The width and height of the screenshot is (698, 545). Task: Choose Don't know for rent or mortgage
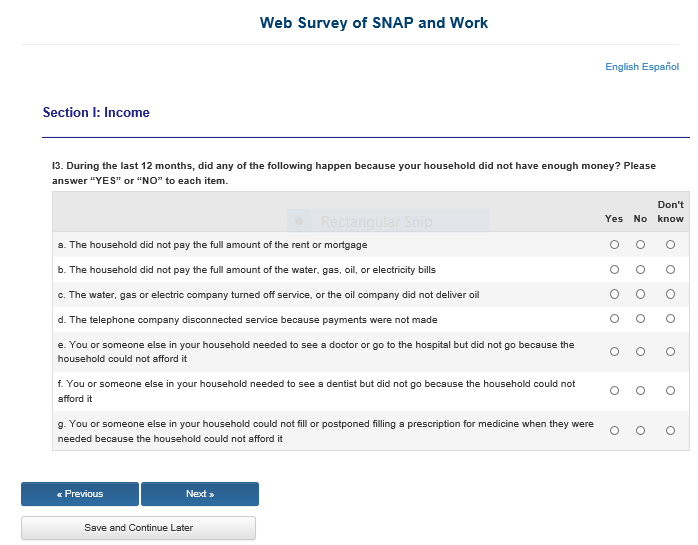[x=670, y=244]
